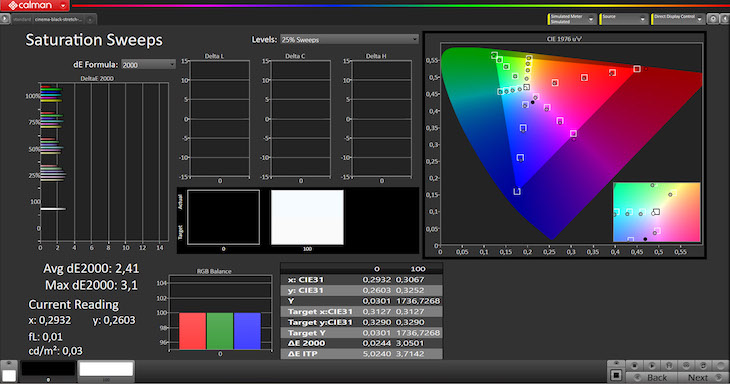This screenshot has height=384, width=730.
Task: Select the black 0 level swatch in bottom strip
Action: pos(48,369)
